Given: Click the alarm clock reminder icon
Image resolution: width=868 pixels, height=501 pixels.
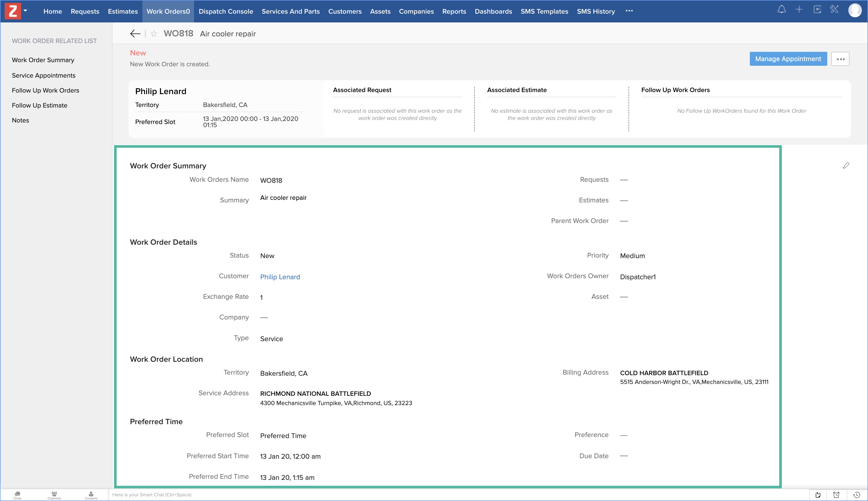Looking at the screenshot, I should point(836,495).
